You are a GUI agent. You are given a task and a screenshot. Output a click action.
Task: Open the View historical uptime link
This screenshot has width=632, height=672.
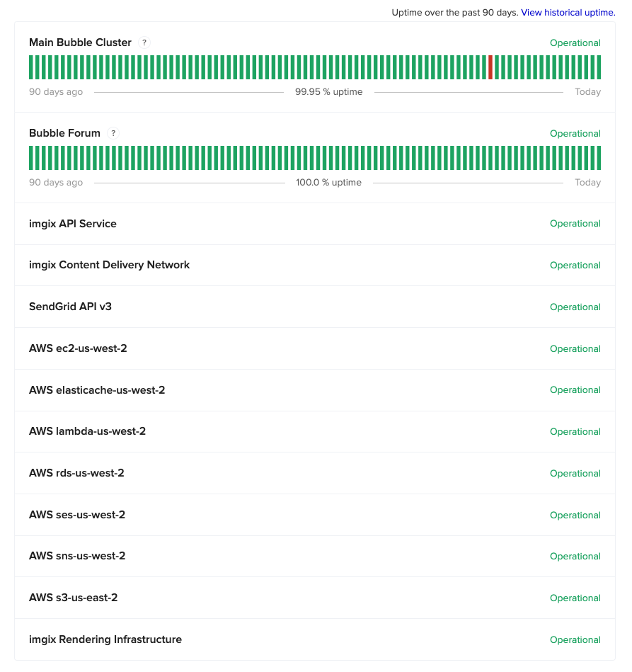pyautogui.click(x=568, y=12)
